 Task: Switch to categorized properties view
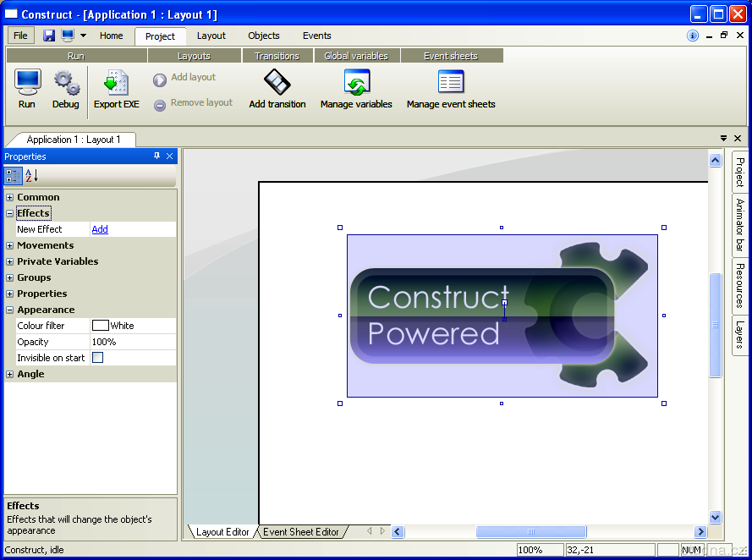(14, 176)
